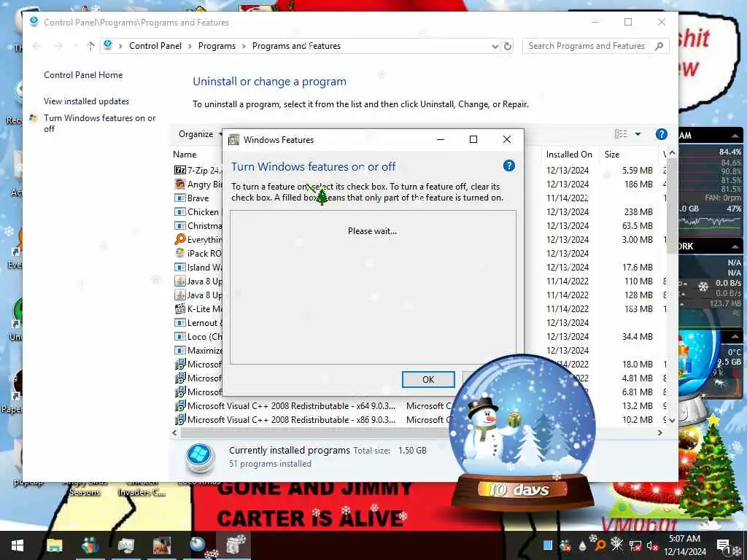Select the Everything program icon
The image size is (747, 560).
[180, 239]
